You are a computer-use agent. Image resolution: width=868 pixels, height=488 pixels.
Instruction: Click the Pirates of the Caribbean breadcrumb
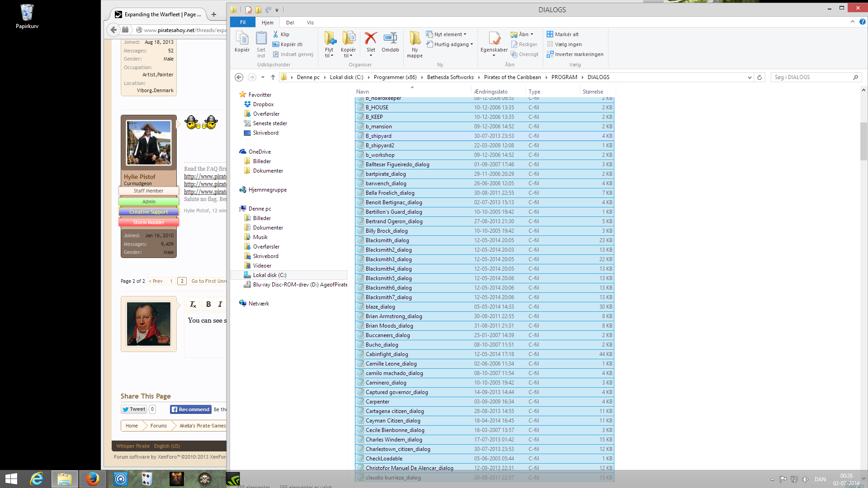(x=512, y=77)
